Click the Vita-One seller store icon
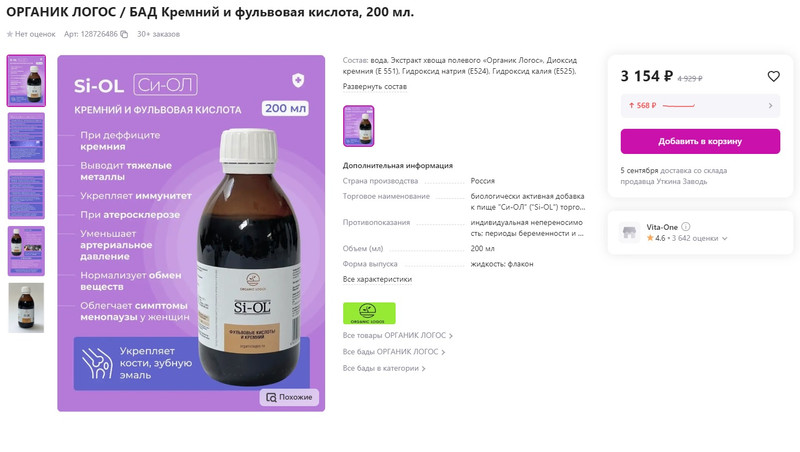Image resolution: width=800 pixels, height=452 pixels. (x=629, y=232)
